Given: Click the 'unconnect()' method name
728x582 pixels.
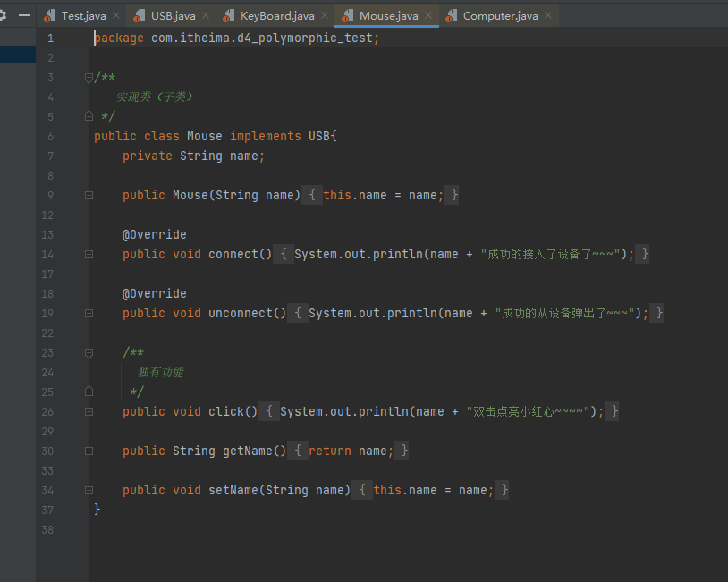Looking at the screenshot, I should [x=247, y=313].
